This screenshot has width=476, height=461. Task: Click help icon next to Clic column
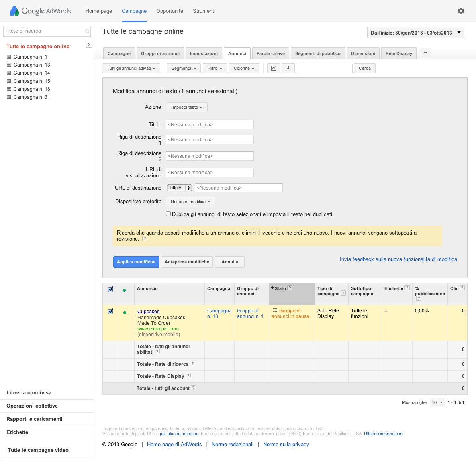462,288
